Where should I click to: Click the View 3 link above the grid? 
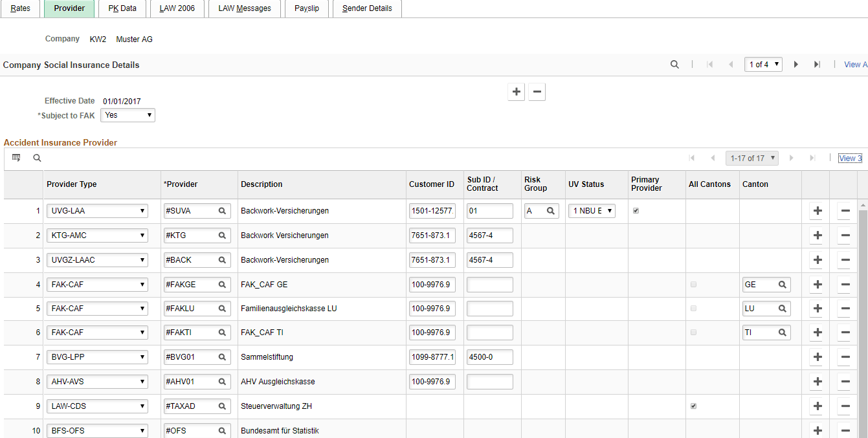point(849,158)
